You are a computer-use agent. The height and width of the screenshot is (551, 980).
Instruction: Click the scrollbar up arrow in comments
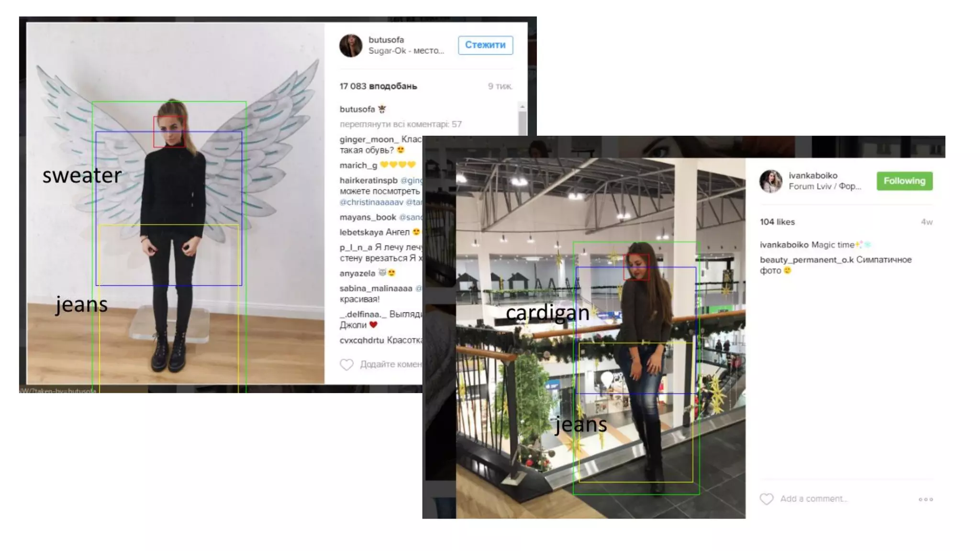[522, 106]
